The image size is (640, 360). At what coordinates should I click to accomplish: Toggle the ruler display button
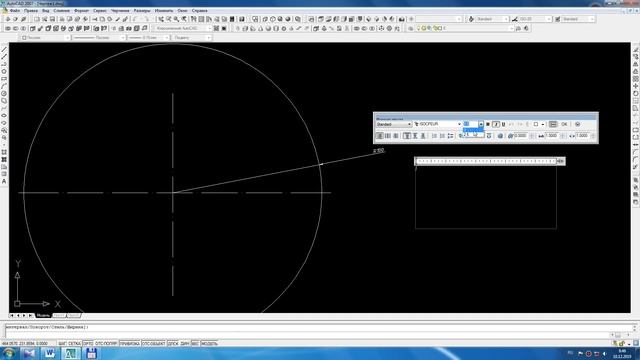coord(553,124)
